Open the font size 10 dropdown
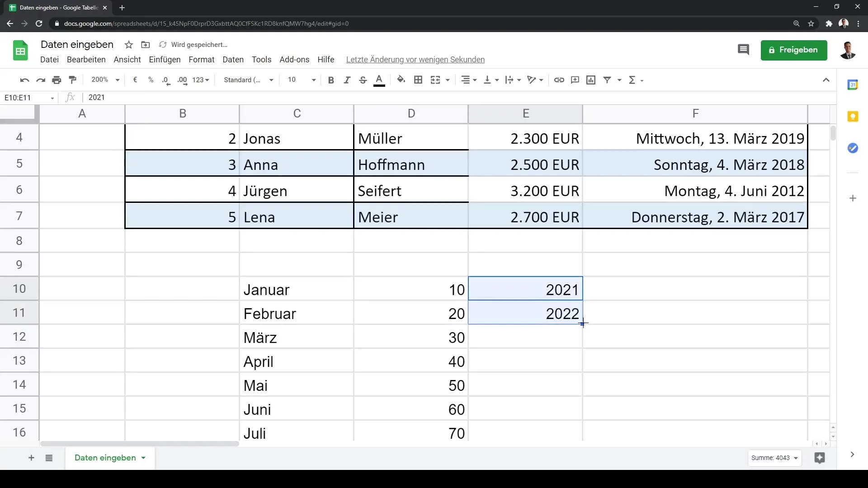868x488 pixels. tap(302, 80)
